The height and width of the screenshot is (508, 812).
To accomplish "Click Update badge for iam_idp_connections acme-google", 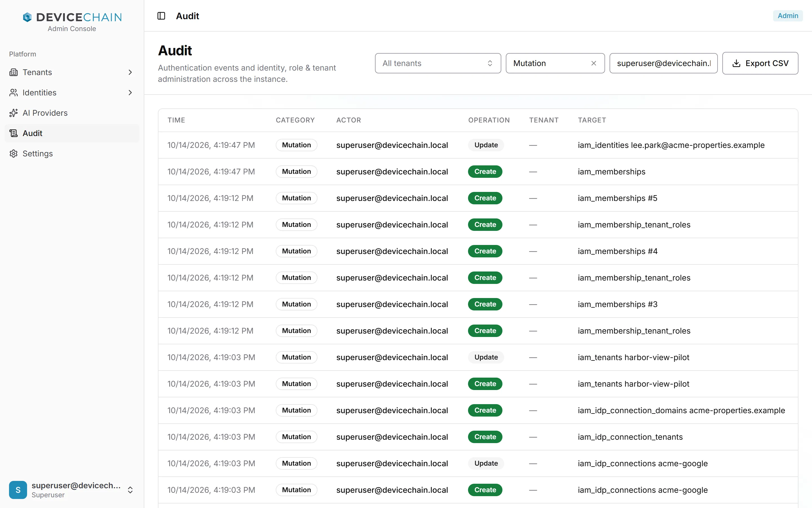I will 486,463.
